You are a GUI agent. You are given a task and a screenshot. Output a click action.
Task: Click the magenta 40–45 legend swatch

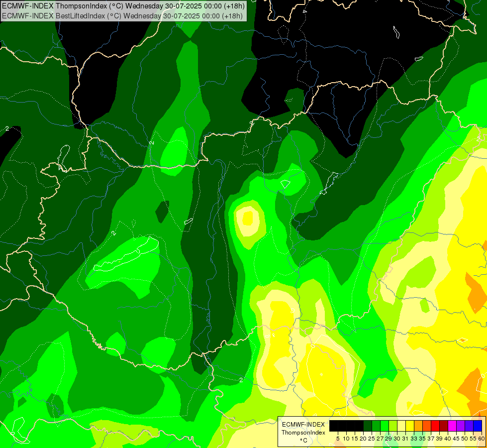[x=452, y=426]
